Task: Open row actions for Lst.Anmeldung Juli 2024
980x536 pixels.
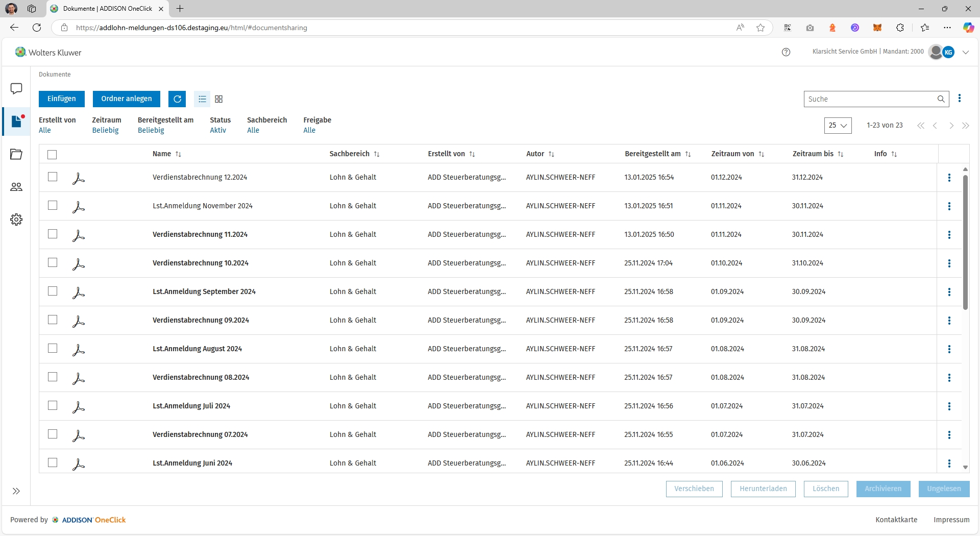Action: (x=949, y=406)
